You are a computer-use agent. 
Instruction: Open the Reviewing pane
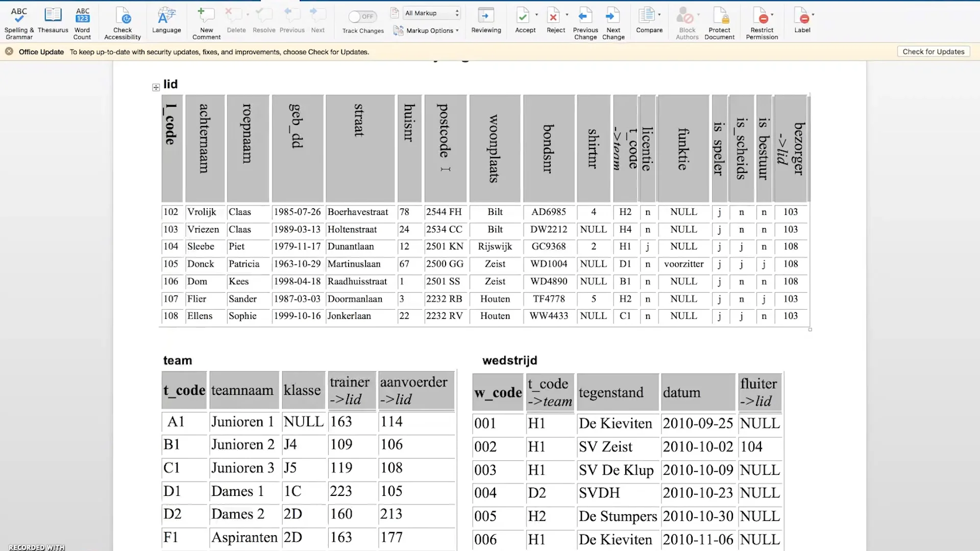pyautogui.click(x=485, y=21)
